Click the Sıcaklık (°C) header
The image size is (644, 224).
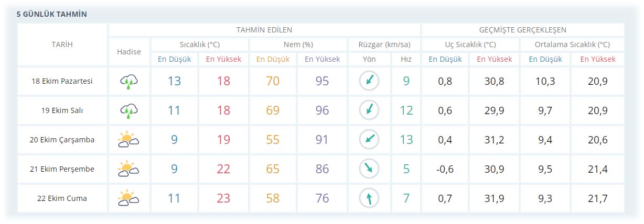coord(199,44)
